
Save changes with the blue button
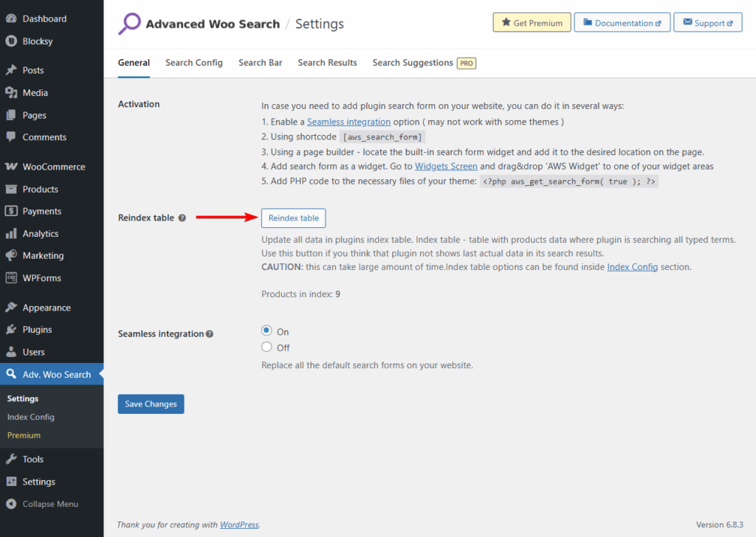tap(151, 403)
